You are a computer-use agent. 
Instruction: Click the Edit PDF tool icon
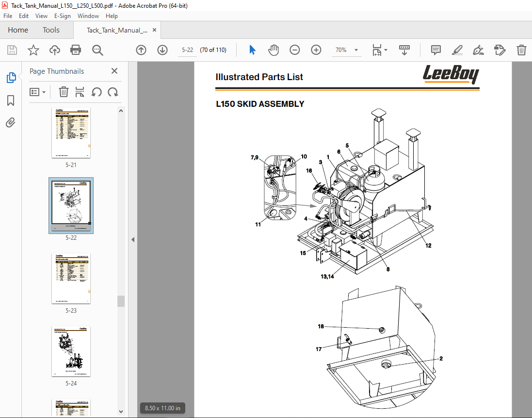coord(500,50)
